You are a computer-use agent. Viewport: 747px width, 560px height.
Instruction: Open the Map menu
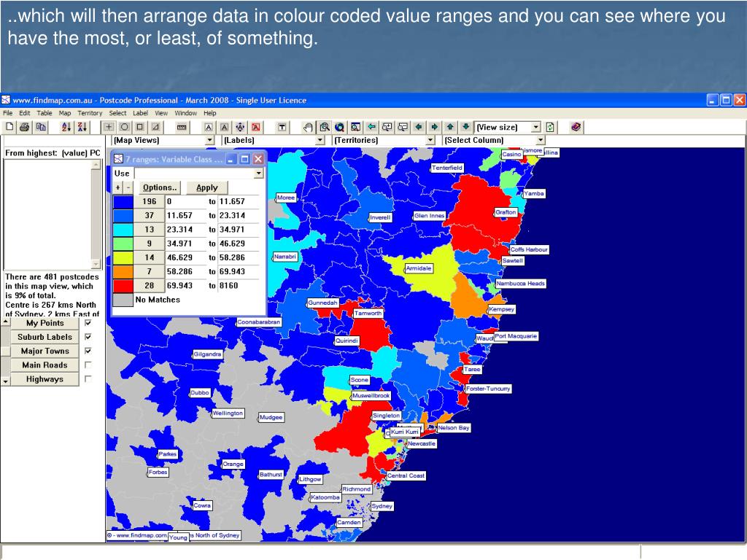65,113
